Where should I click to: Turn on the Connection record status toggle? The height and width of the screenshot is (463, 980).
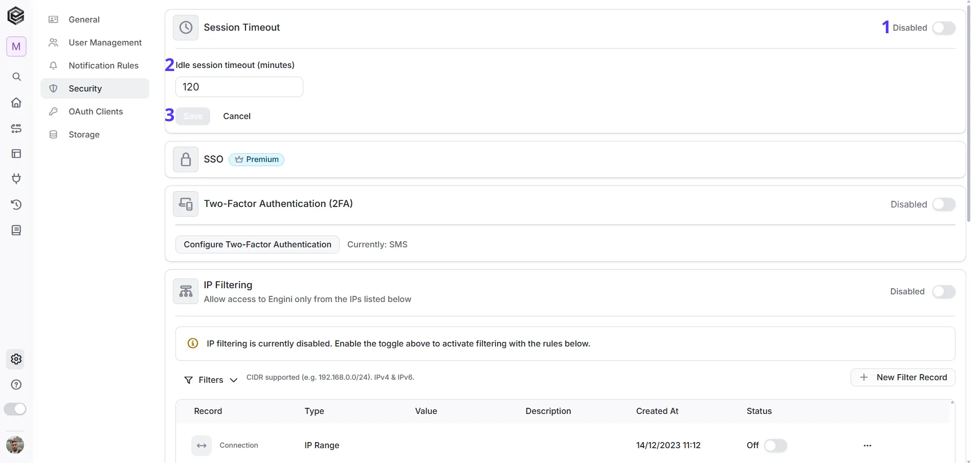[775, 446]
